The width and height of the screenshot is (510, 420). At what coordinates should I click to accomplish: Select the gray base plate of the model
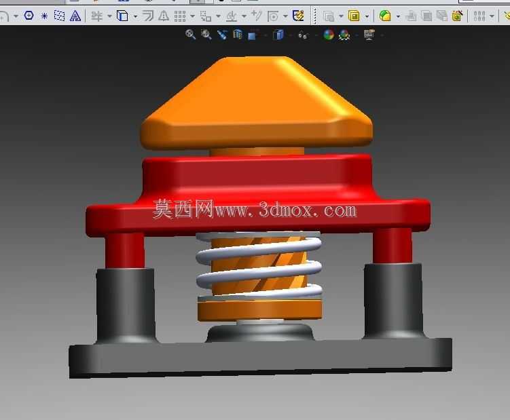(260, 358)
